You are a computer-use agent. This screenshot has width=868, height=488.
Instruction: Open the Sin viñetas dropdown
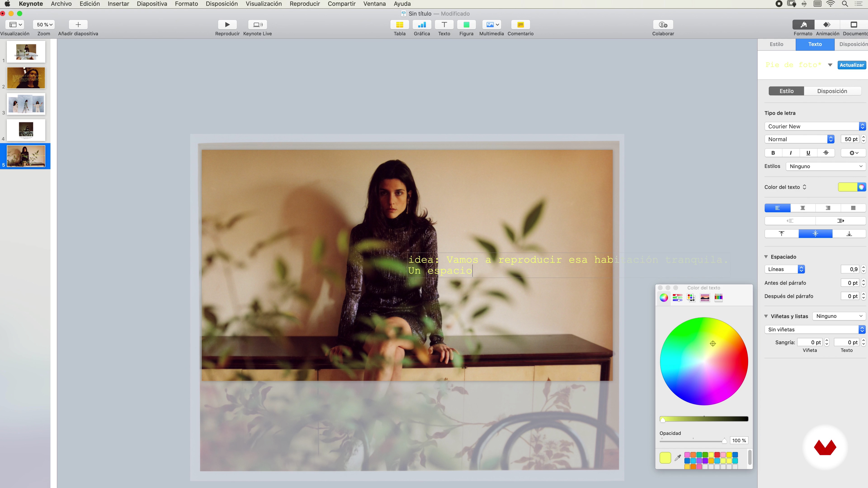pyautogui.click(x=815, y=329)
